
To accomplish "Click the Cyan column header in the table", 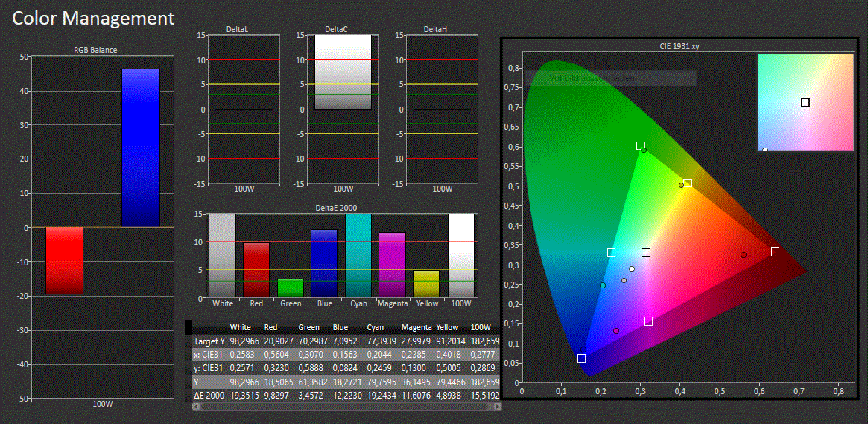I will (376, 327).
